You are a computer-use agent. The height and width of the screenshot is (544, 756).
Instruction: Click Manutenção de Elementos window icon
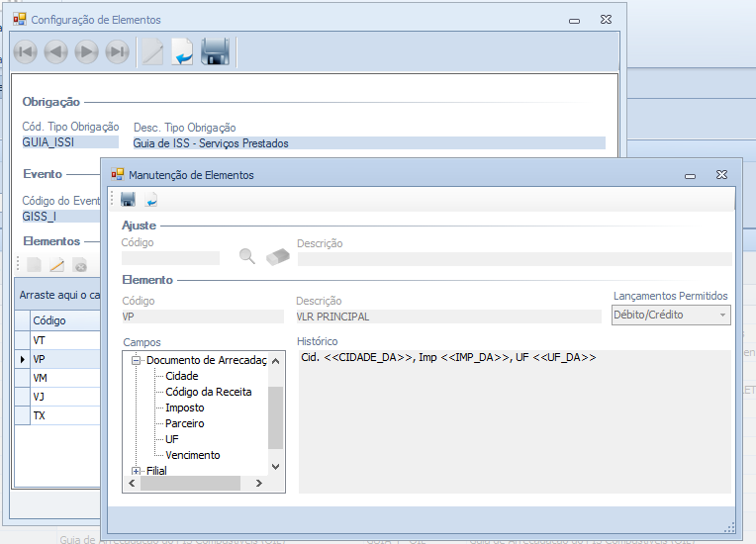[118, 174]
